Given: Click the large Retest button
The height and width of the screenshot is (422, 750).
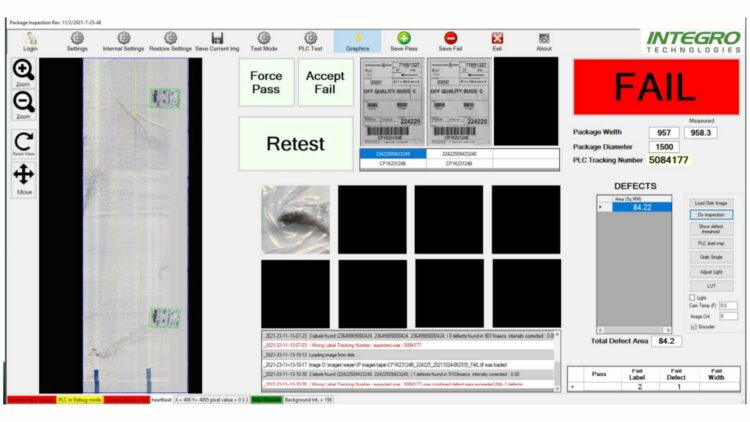Looking at the screenshot, I should click(x=296, y=144).
